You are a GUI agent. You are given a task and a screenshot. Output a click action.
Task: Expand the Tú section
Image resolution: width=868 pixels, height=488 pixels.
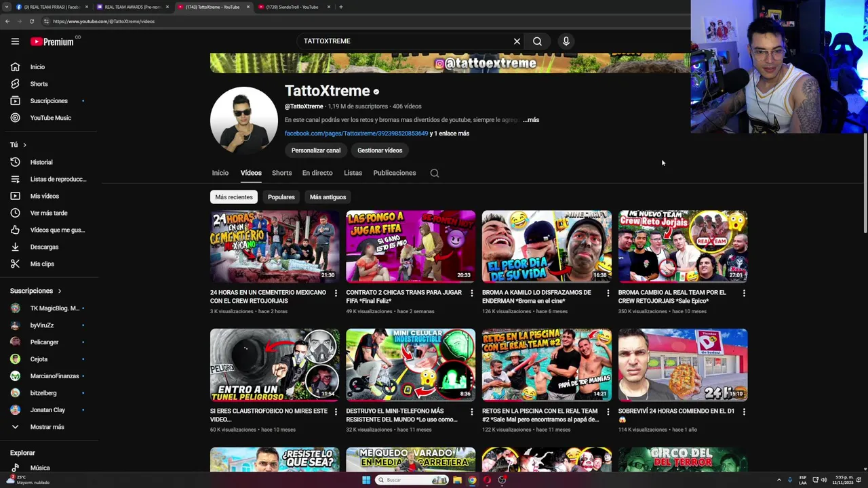[x=18, y=145]
